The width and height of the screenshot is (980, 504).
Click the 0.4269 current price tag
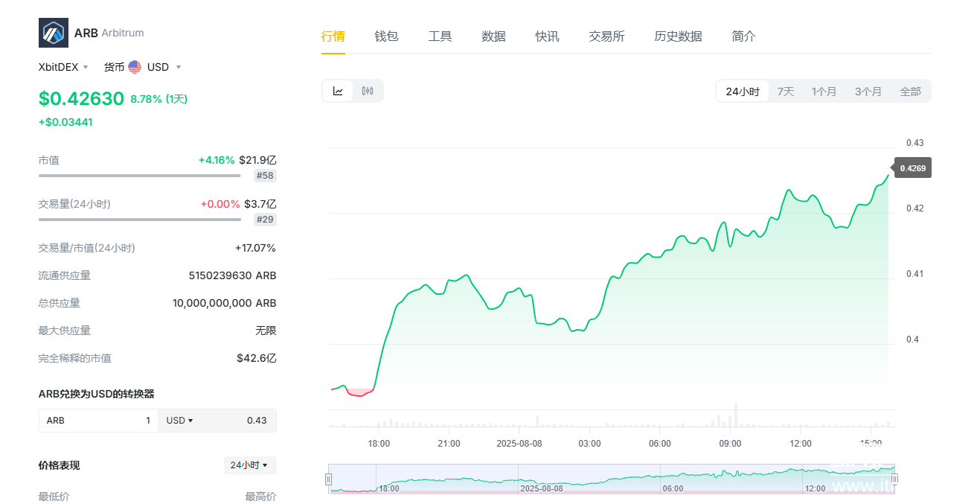point(912,168)
